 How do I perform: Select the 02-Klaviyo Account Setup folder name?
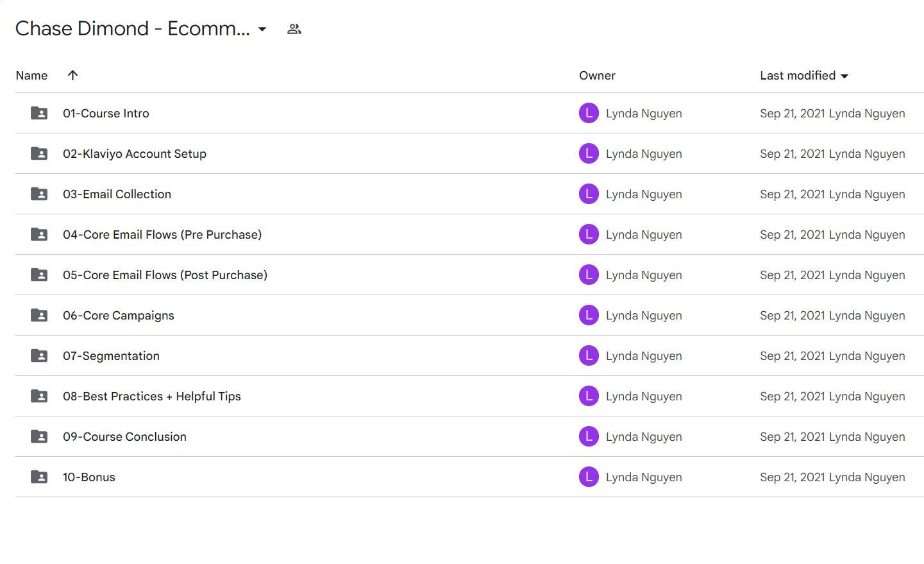pos(135,154)
